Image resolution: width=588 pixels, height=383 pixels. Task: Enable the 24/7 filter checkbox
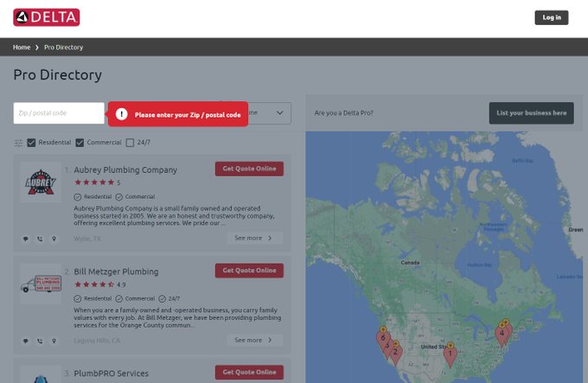tap(130, 143)
